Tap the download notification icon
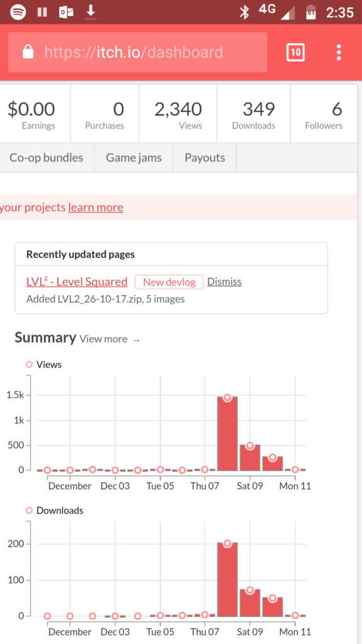The image size is (362, 644). click(90, 12)
